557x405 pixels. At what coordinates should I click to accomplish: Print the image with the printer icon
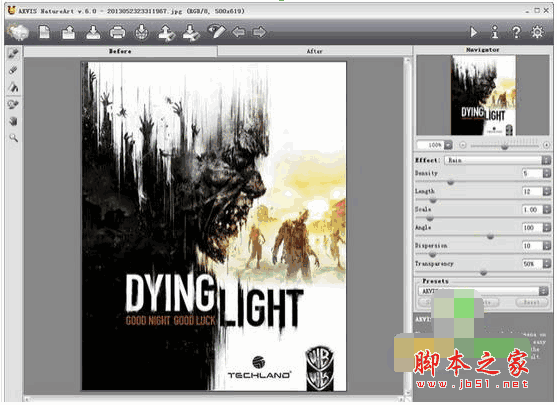[x=117, y=33]
